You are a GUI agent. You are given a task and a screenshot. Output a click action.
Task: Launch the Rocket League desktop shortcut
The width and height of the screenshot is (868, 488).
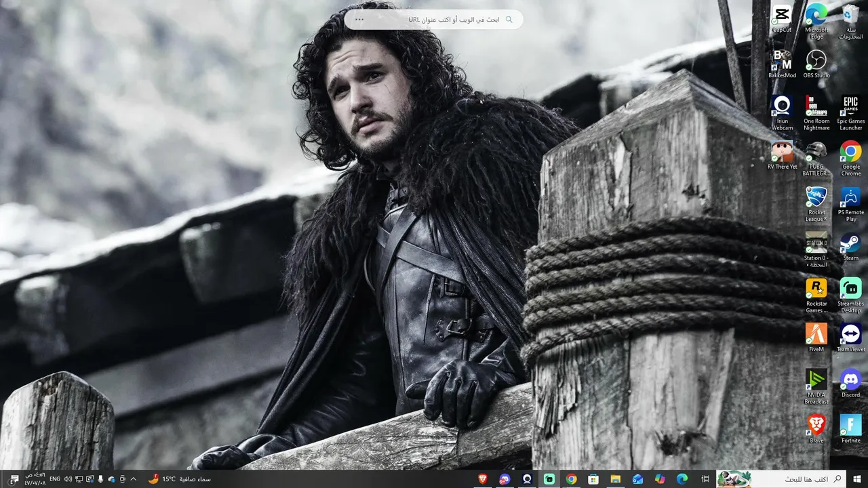click(x=816, y=205)
